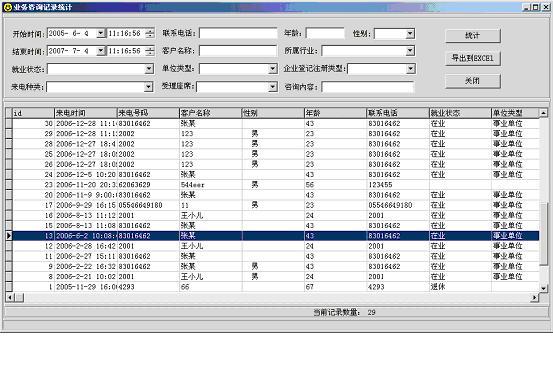The width and height of the screenshot is (553, 384).
Task: Click the 结束时间 time spinner arrows
Action: coord(150,51)
